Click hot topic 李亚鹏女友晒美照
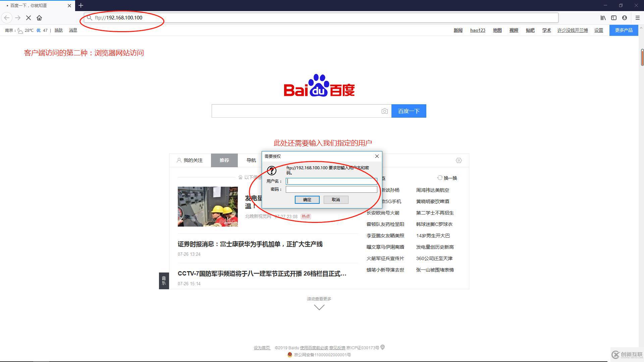 pyautogui.click(x=385, y=236)
